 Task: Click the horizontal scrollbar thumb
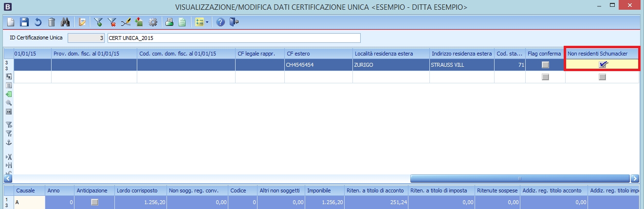pos(519,178)
